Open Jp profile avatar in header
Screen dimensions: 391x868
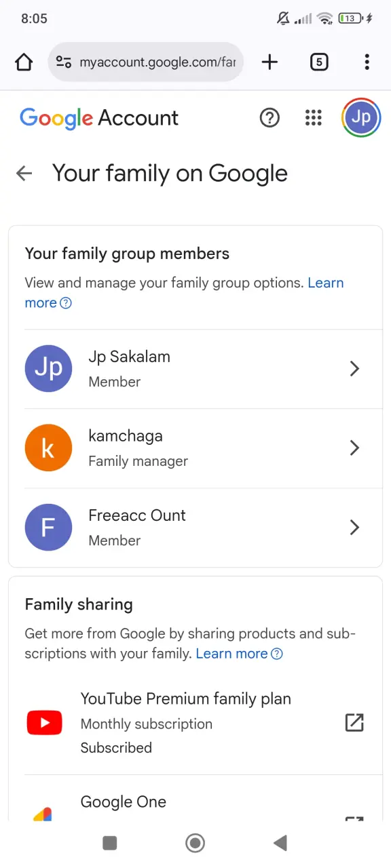click(x=361, y=118)
